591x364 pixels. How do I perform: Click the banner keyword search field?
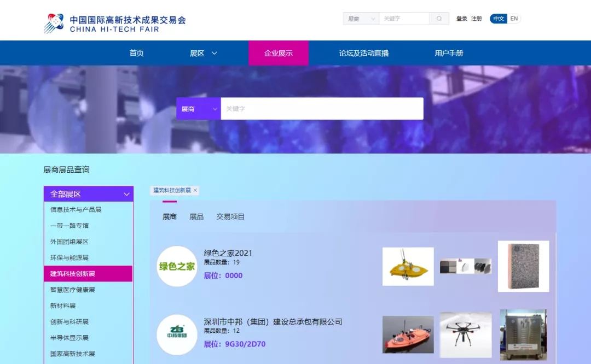(322, 109)
